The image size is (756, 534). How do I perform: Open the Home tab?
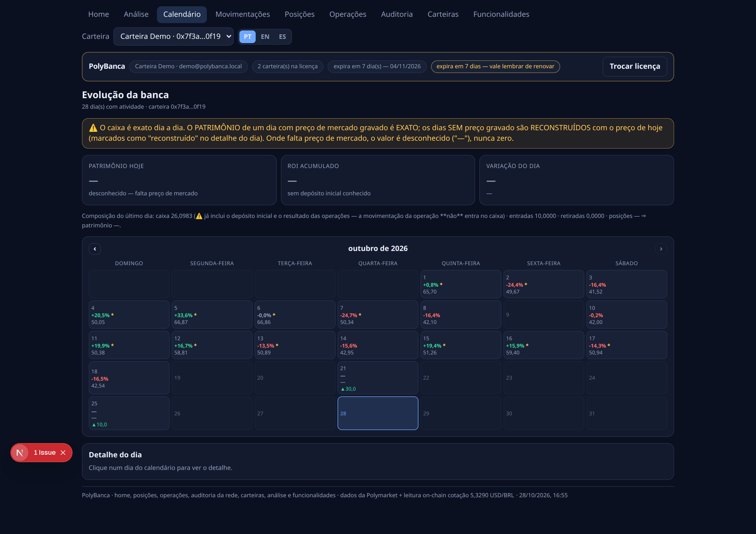tap(98, 14)
